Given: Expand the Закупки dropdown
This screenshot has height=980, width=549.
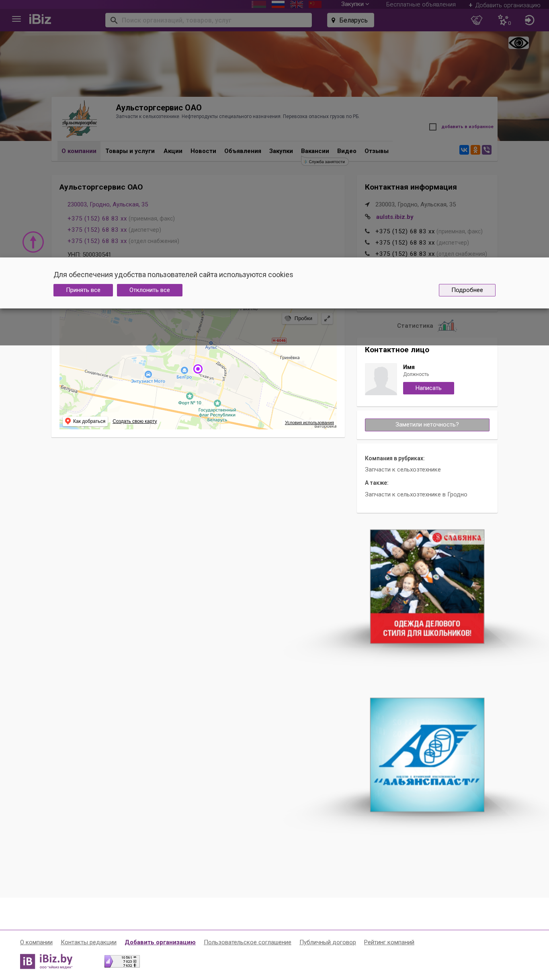Looking at the screenshot, I should pyautogui.click(x=355, y=4).
